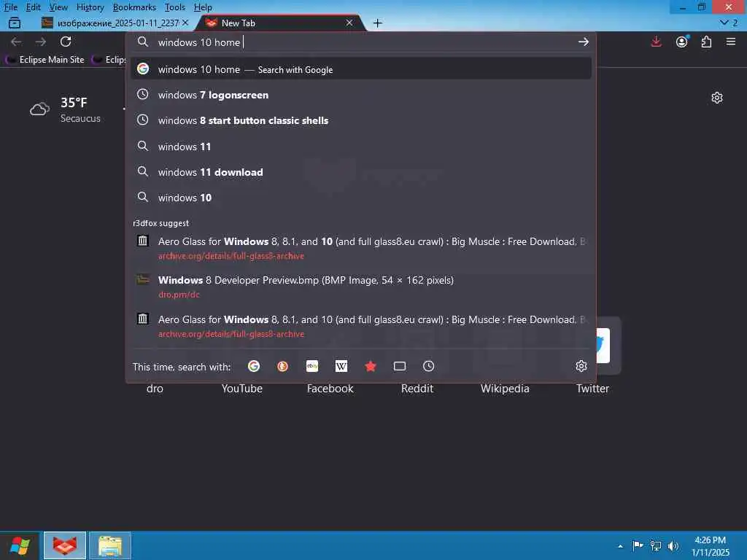Open the dro shortcut

point(155,389)
